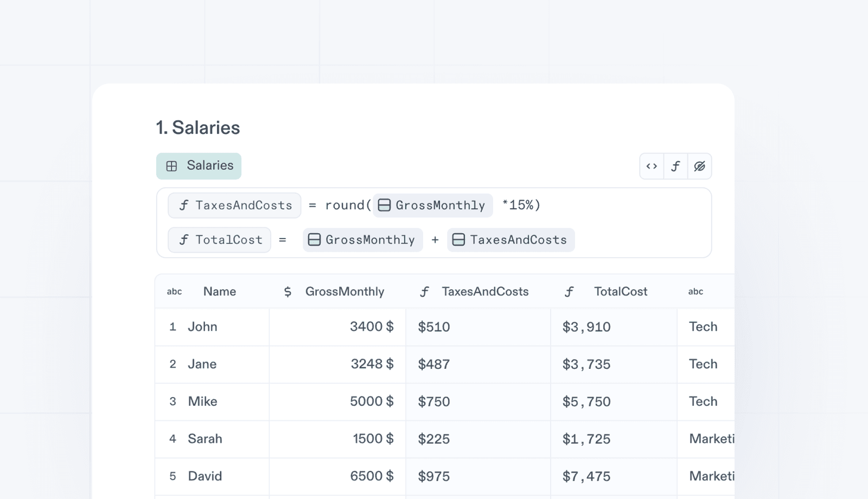The height and width of the screenshot is (499, 868).
Task: Click the formula icon of TaxesAndCosts column header
Action: click(x=424, y=292)
